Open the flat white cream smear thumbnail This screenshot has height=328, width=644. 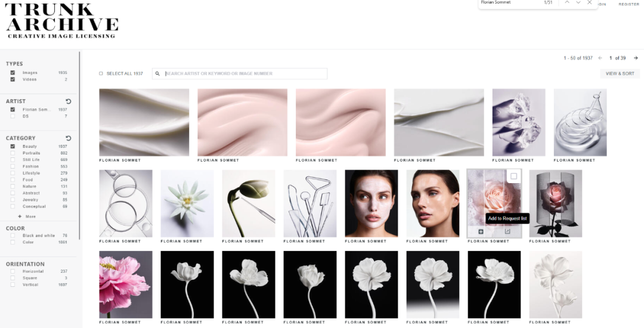(x=439, y=122)
